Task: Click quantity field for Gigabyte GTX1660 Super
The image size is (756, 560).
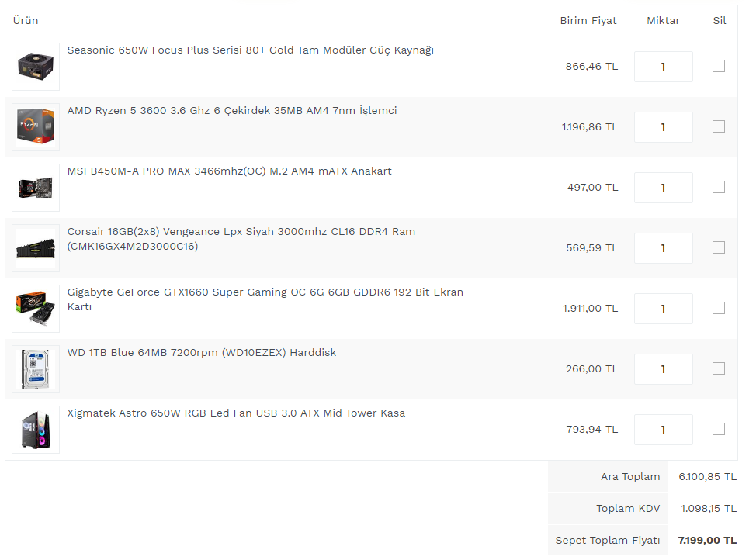Action: [664, 309]
